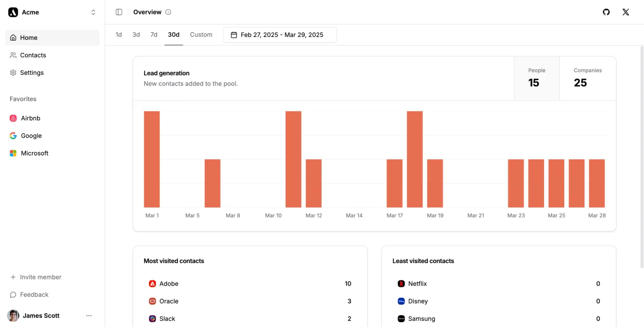
Task: Click Adobe in Most visited contacts
Action: coord(168,284)
